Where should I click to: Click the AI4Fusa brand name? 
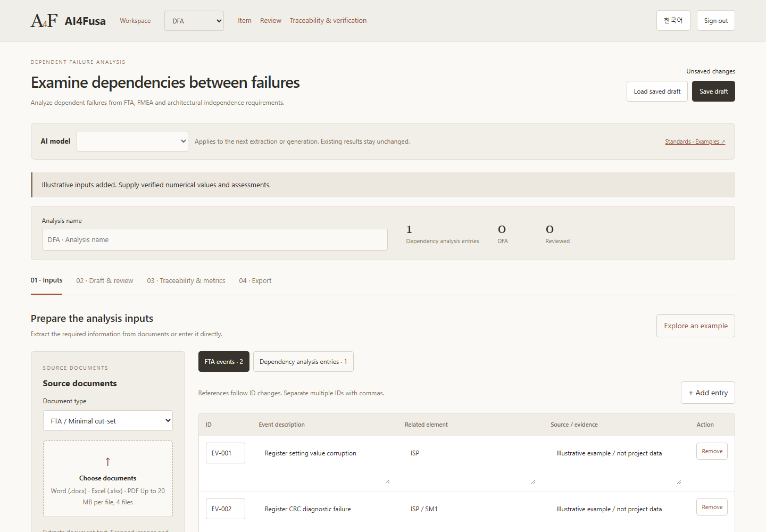click(85, 21)
